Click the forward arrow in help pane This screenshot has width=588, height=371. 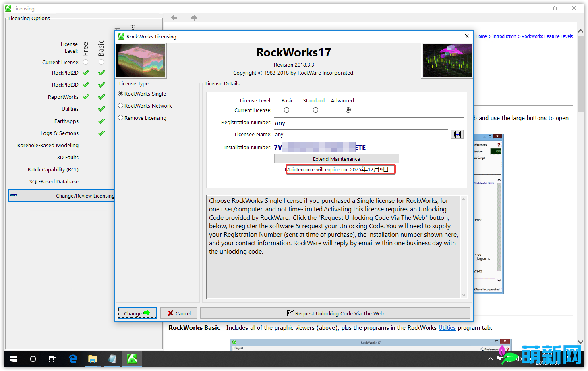[x=194, y=18]
